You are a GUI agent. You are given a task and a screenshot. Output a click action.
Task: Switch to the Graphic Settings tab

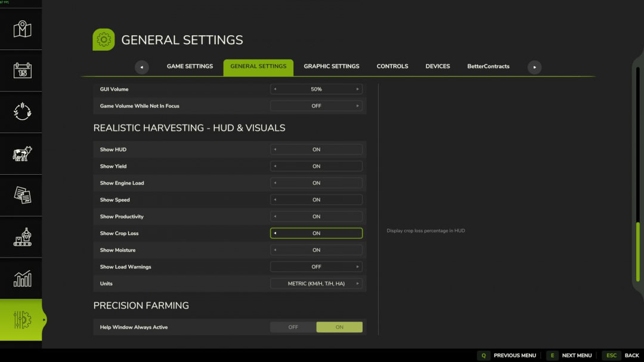pyautogui.click(x=332, y=66)
